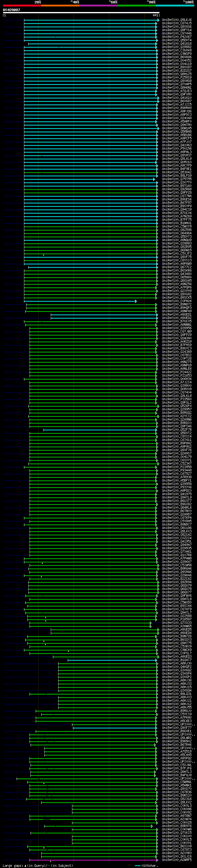Open hit UniRef100_P42067
The width and height of the screenshot is (197, 868).
coord(177,37)
